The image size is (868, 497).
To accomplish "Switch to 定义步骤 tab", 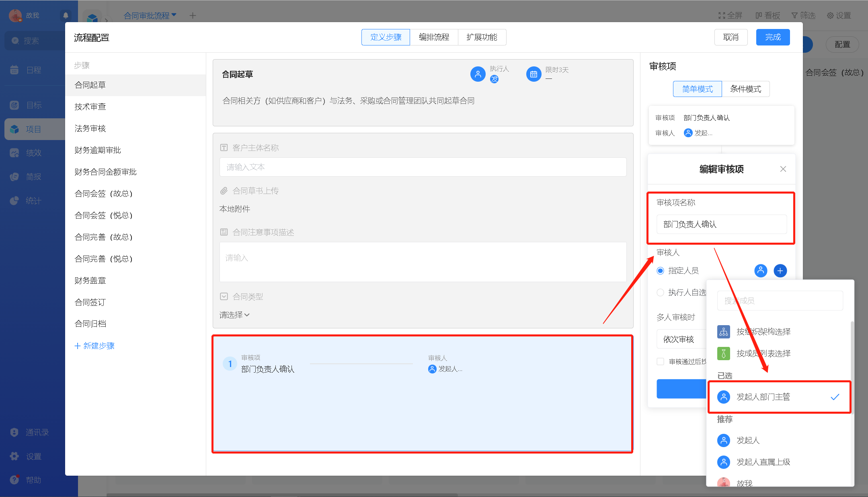I will click(386, 37).
